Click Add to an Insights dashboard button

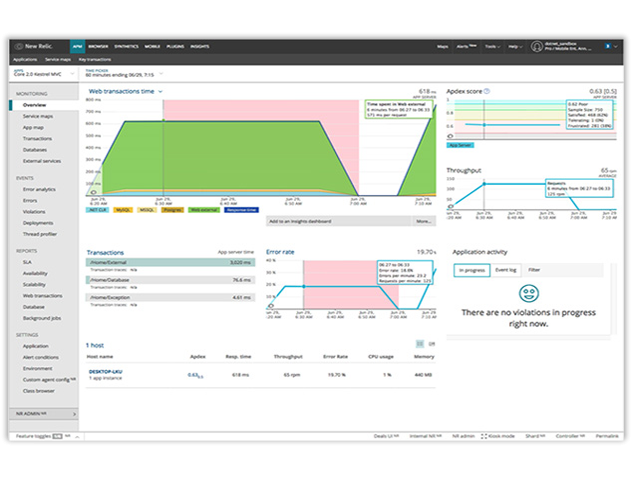coord(338,221)
